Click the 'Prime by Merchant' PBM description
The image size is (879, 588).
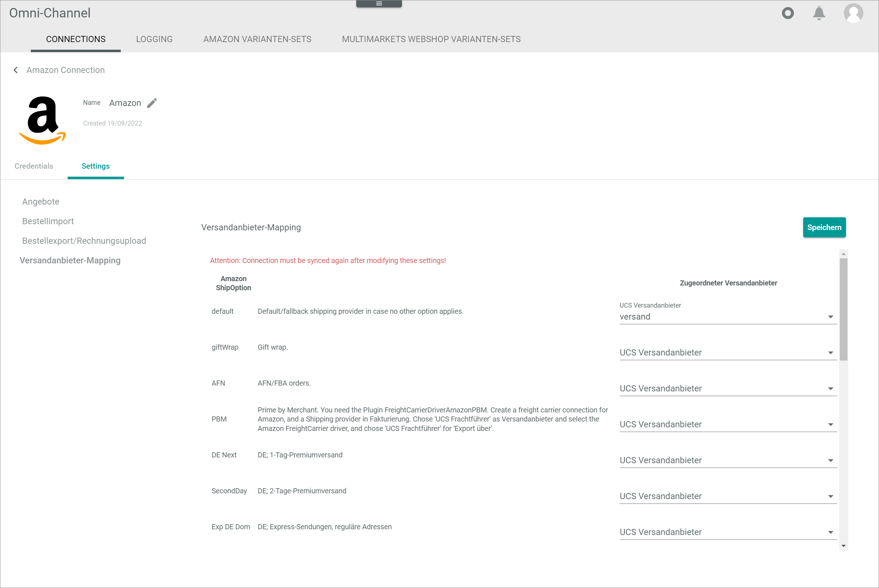433,419
